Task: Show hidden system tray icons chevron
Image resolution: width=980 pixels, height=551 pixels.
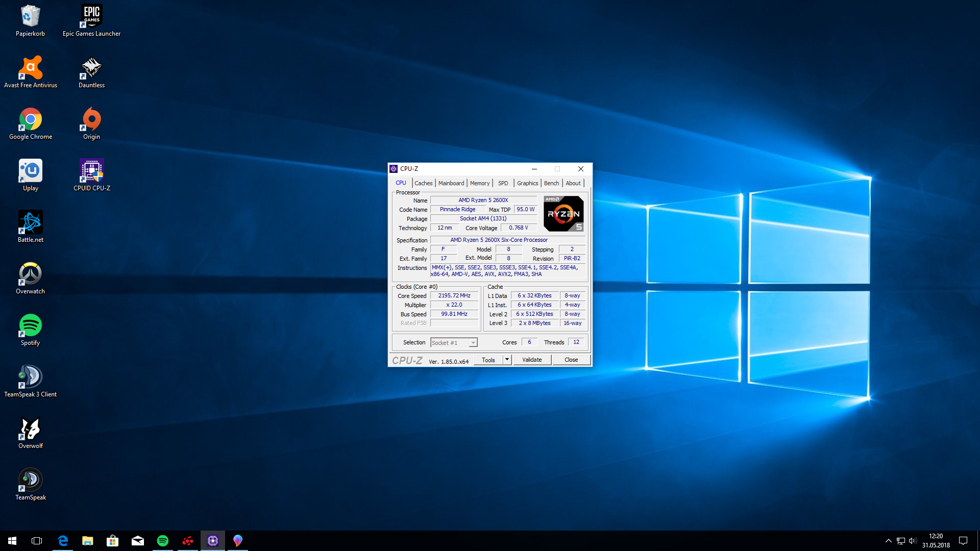Action: coord(888,541)
